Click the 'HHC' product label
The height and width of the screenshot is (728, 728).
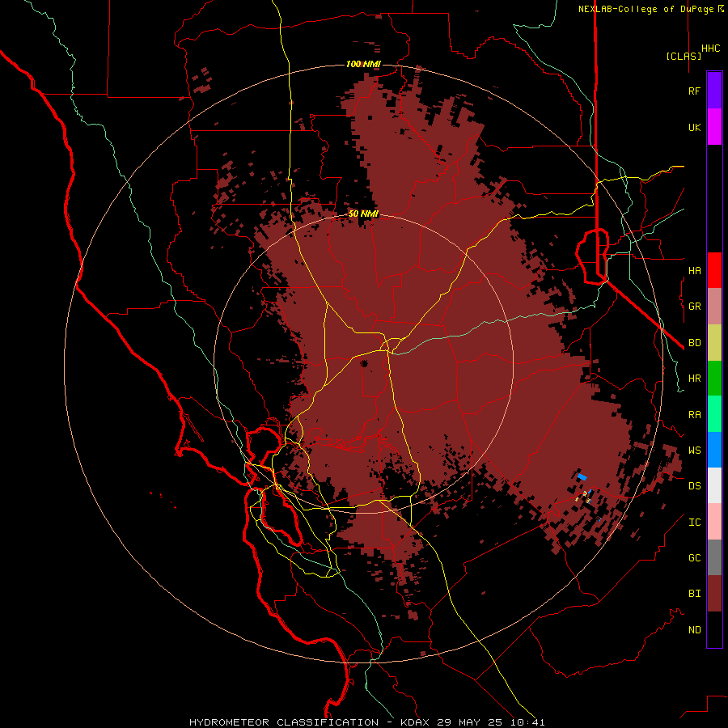pos(711,49)
